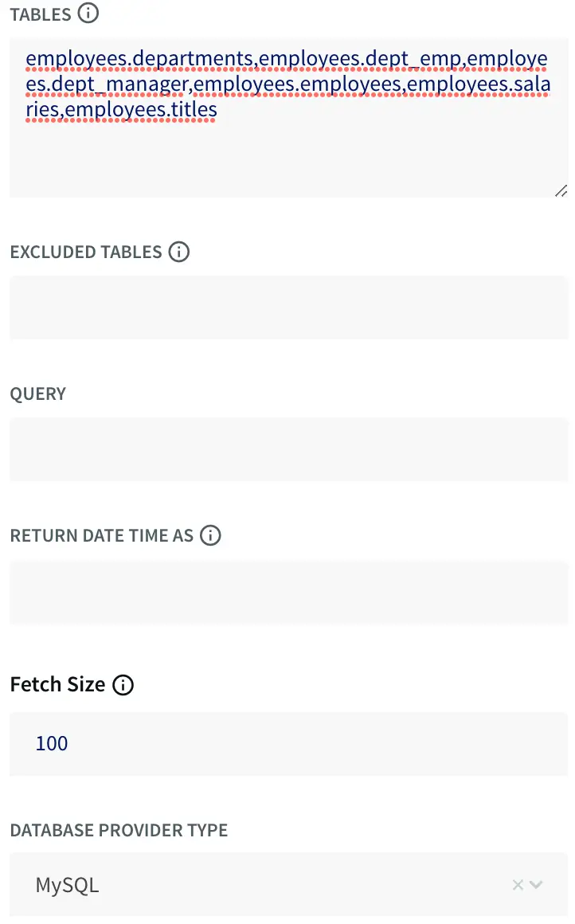This screenshot has height=924, width=575.
Task: Clear the MySQL selection with the x icon
Action: (x=518, y=884)
